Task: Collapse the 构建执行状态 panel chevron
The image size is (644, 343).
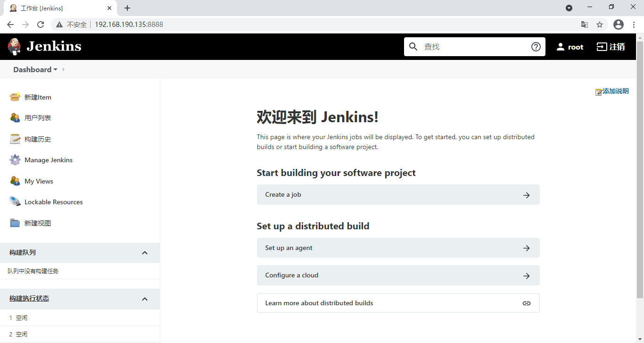Action: 145,299
